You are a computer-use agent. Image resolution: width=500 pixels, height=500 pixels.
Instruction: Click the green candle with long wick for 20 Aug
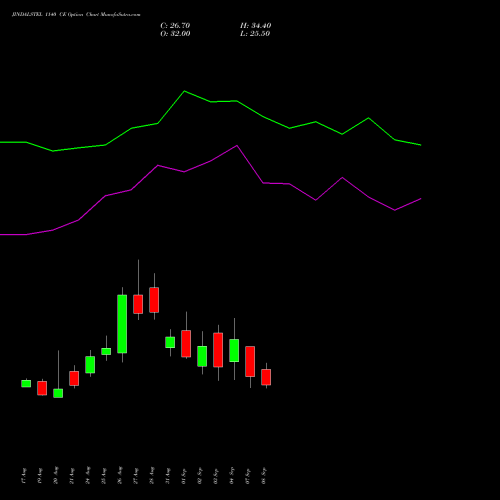pos(58,393)
